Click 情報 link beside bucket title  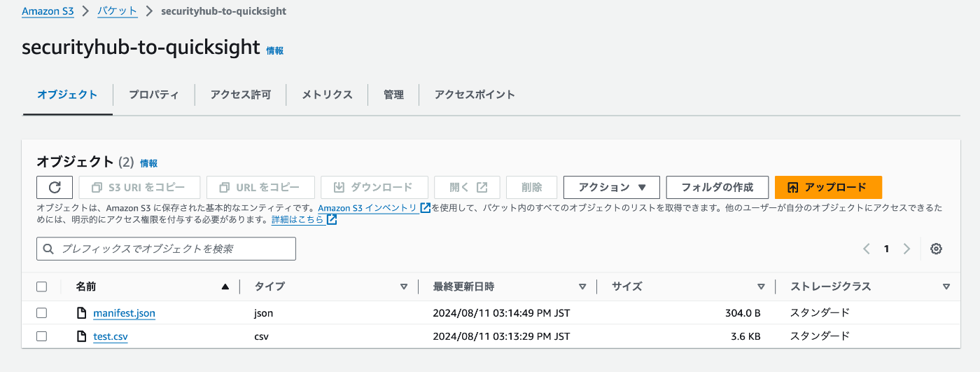tap(274, 50)
